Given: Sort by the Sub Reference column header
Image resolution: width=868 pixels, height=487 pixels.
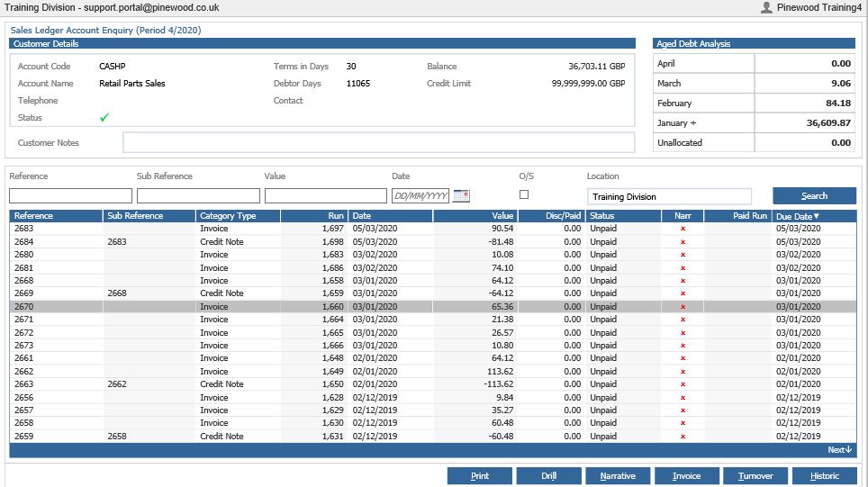Looking at the screenshot, I should click(149, 216).
